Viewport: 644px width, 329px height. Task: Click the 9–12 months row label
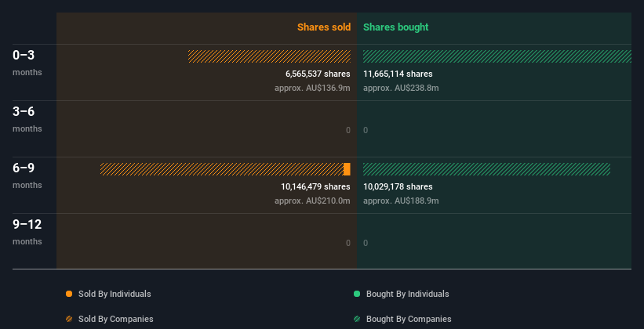click(x=27, y=232)
